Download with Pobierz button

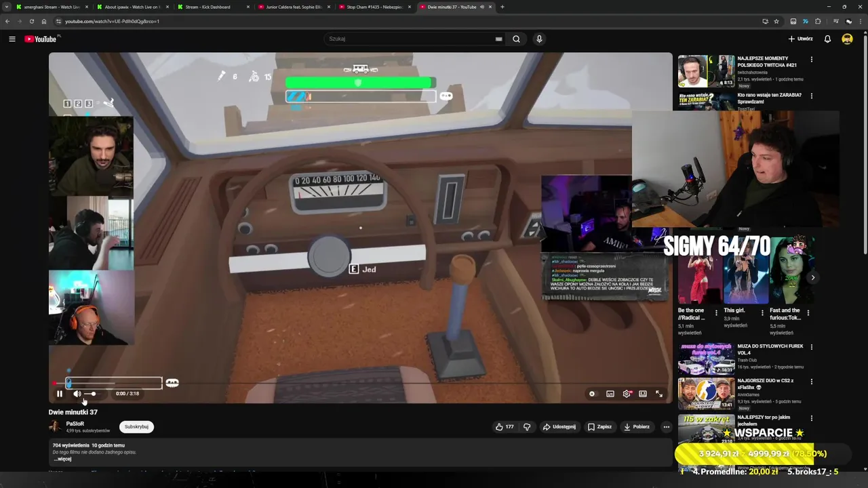[637, 427]
